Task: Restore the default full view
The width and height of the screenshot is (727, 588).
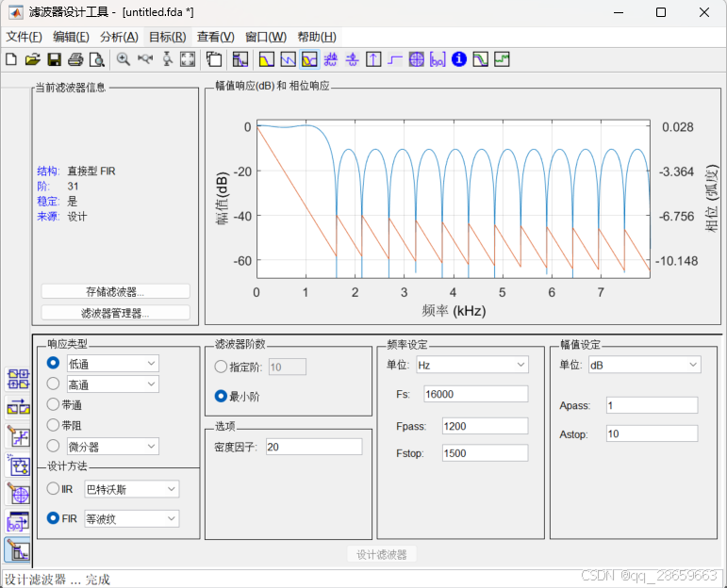Action: click(188, 59)
